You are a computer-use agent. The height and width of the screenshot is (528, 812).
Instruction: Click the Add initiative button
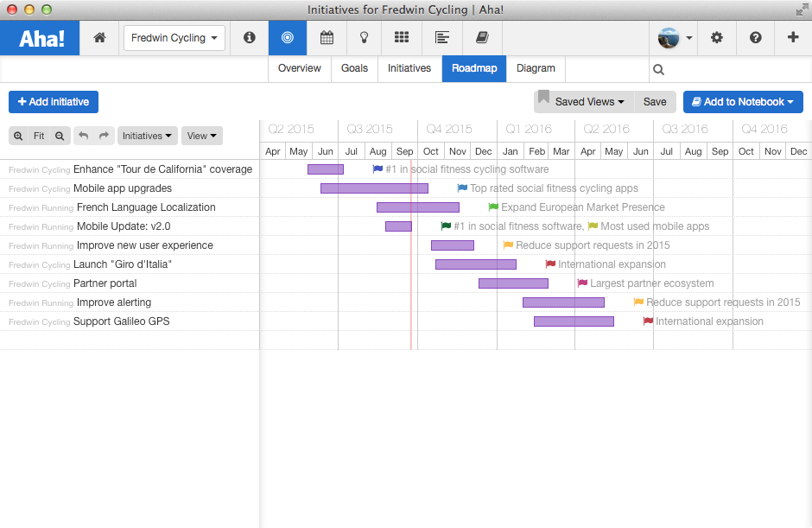coord(54,102)
